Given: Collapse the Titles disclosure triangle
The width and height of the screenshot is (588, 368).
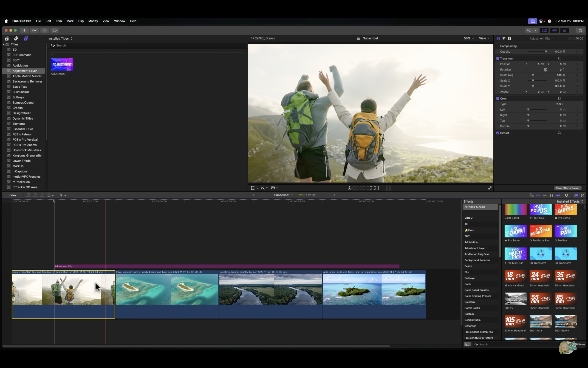Looking at the screenshot, I should tap(4, 44).
